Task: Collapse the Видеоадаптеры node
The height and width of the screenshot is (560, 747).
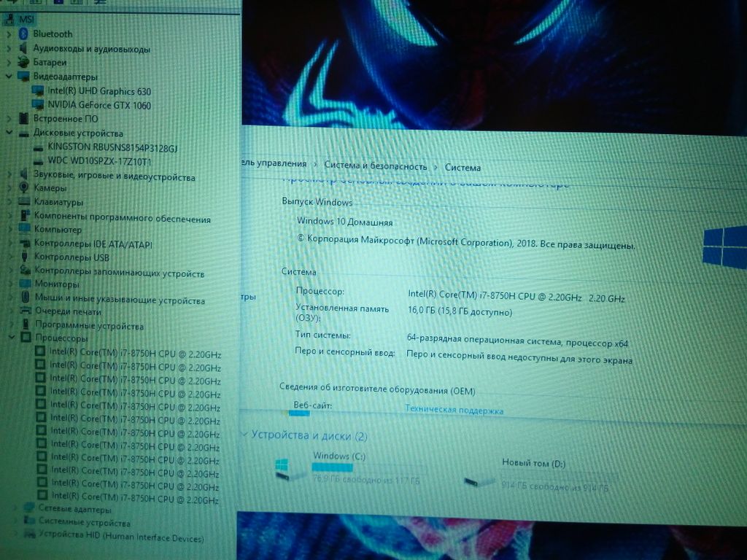Action: point(9,76)
